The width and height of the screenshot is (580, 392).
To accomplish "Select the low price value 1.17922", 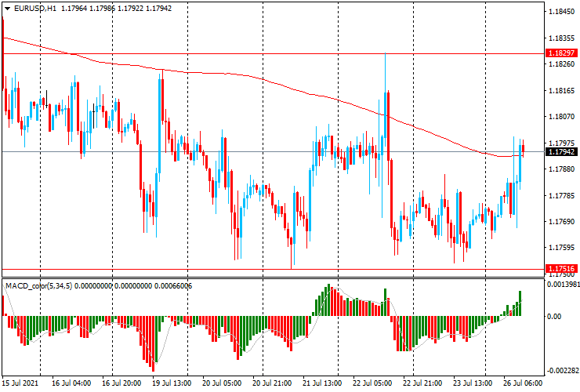I will click(x=130, y=8).
